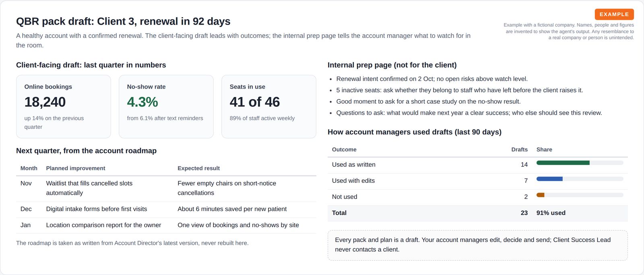Click the green '4.3%' value
Screen dimensions: 644x275
pyautogui.click(x=142, y=102)
